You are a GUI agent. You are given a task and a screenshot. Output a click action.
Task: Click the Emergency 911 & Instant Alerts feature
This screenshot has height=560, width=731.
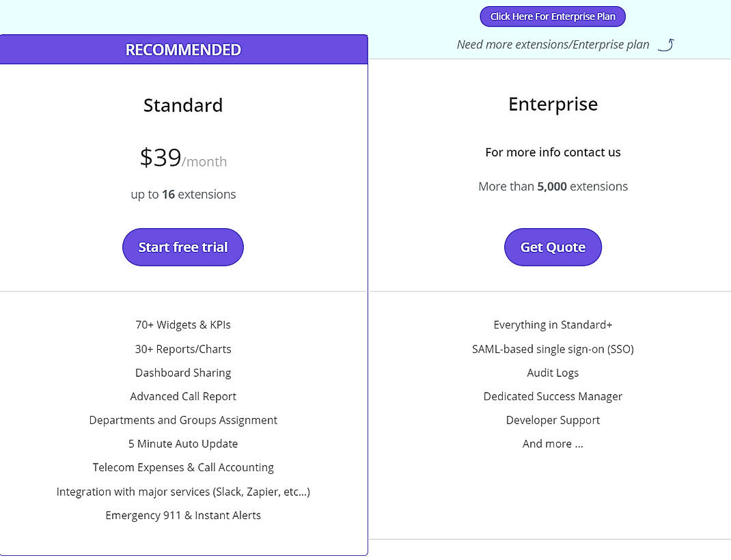pyautogui.click(x=182, y=515)
